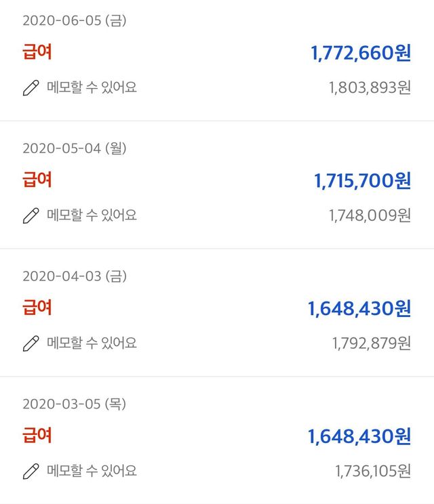Screen dimensions: 434x504
Task: Tap the pencil icon for 2020-05-04 entry
Action: [31, 215]
